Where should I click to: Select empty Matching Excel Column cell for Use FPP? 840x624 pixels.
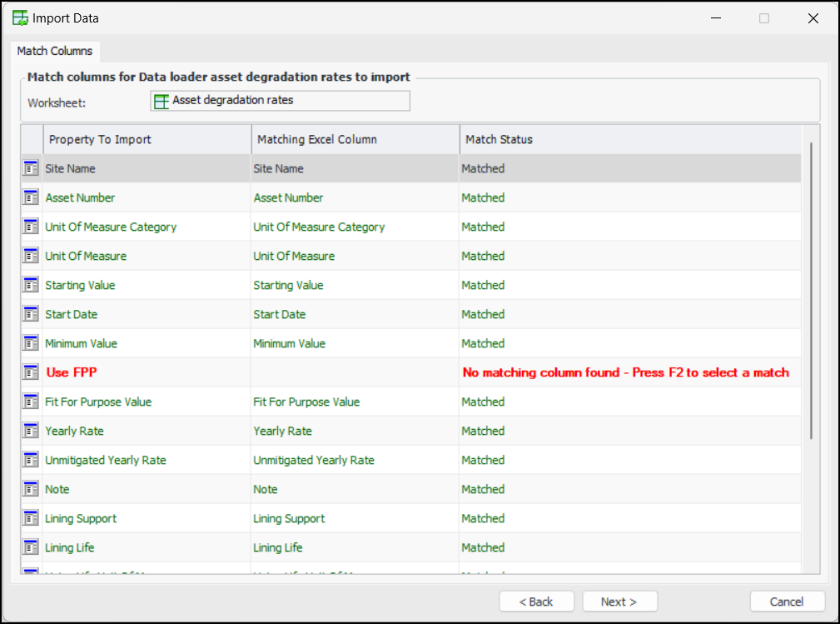point(354,372)
